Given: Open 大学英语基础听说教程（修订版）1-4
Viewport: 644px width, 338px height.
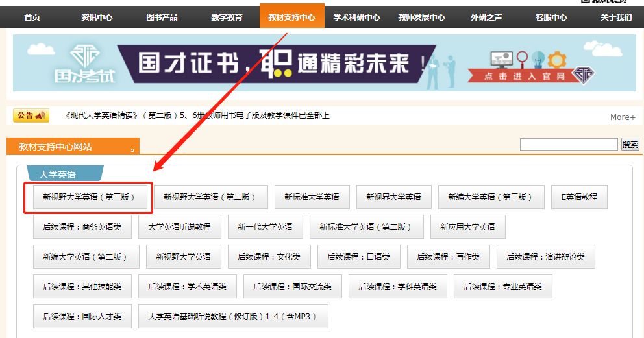Looking at the screenshot, I should (233, 316).
